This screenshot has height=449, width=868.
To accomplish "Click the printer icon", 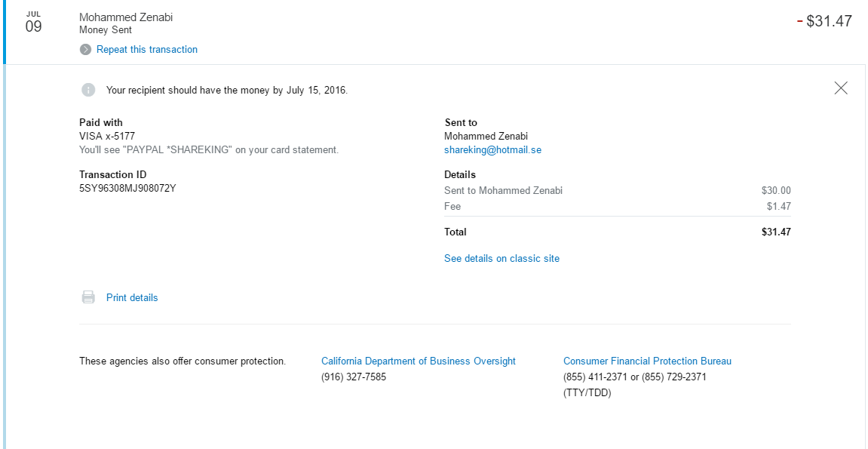I will click(x=88, y=297).
